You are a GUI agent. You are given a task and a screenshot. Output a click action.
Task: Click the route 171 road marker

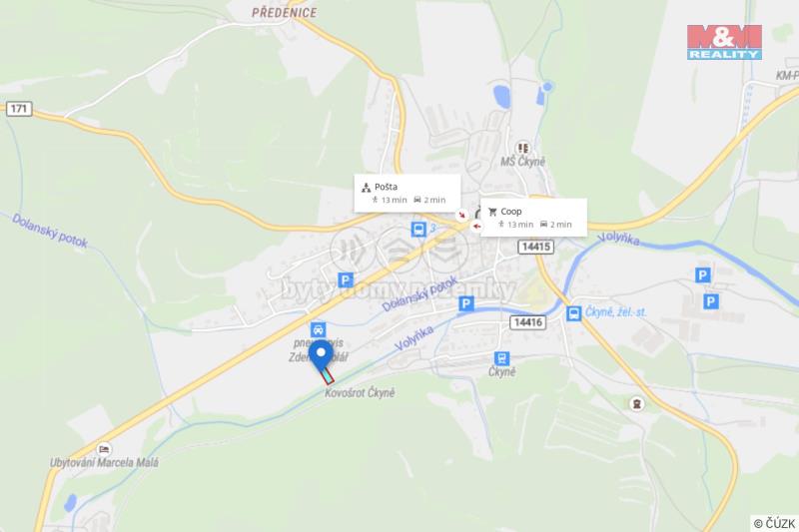[19, 109]
